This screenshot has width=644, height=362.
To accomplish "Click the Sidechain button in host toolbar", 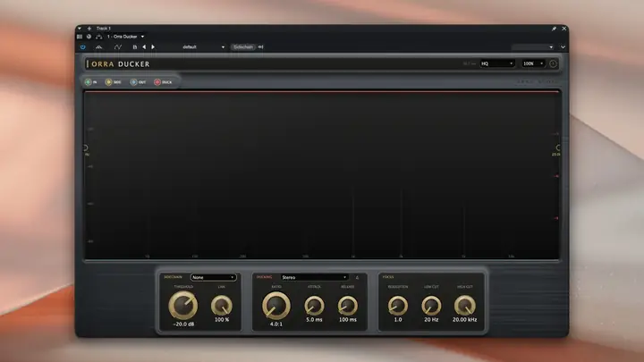I will [243, 47].
